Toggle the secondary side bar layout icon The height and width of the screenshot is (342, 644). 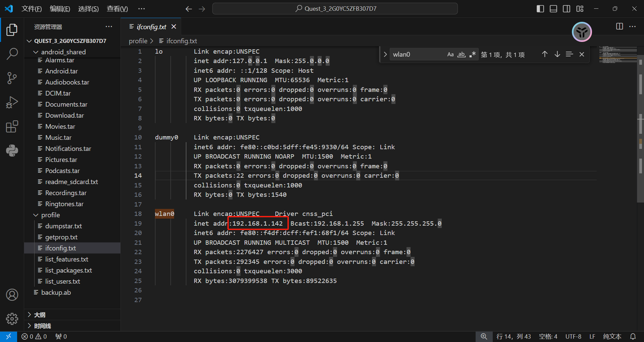pyautogui.click(x=567, y=9)
